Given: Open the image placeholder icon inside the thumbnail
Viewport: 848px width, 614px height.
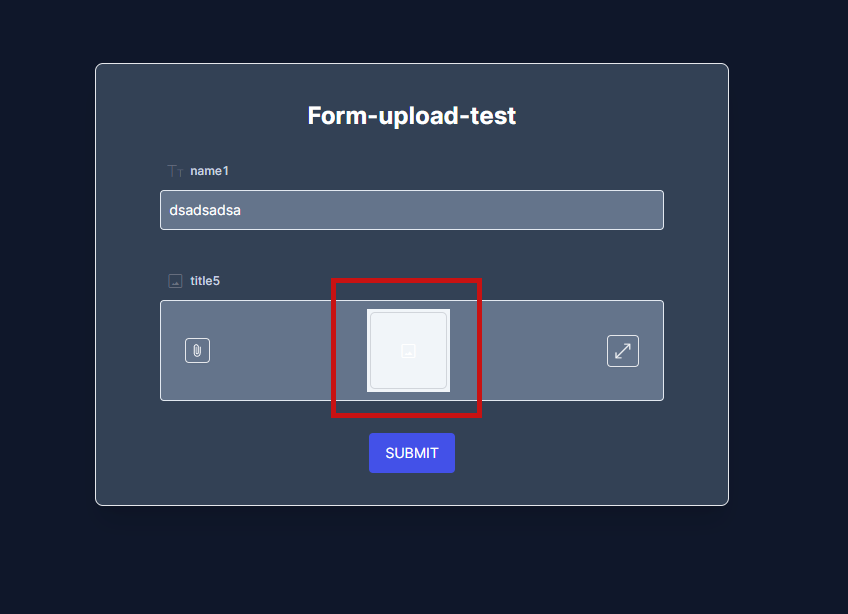Looking at the screenshot, I should pyautogui.click(x=406, y=350).
